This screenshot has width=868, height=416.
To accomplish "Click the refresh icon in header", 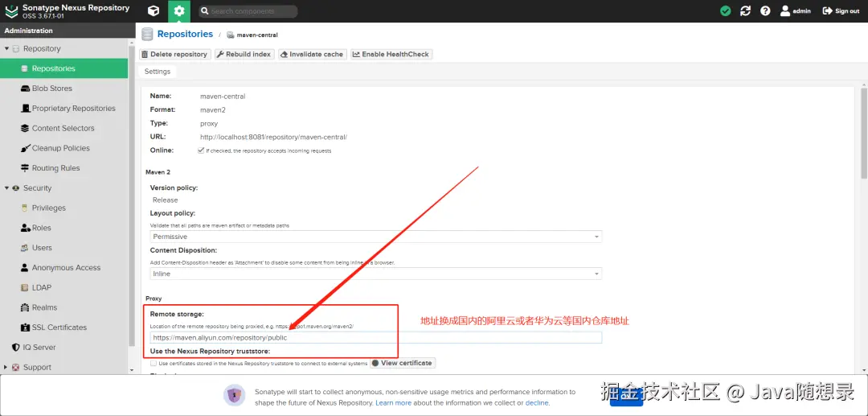I will (x=745, y=11).
